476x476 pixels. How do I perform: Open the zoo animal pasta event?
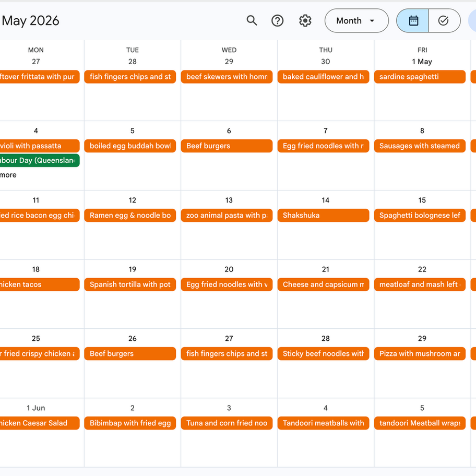coord(227,216)
